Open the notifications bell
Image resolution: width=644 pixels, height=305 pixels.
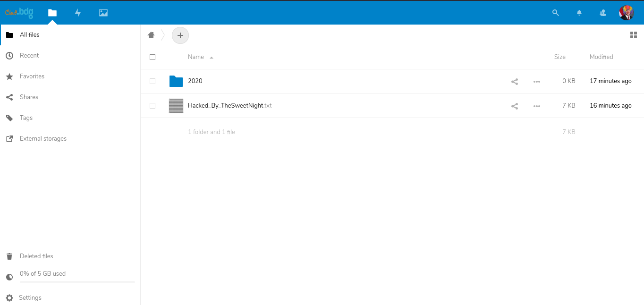coord(579,13)
